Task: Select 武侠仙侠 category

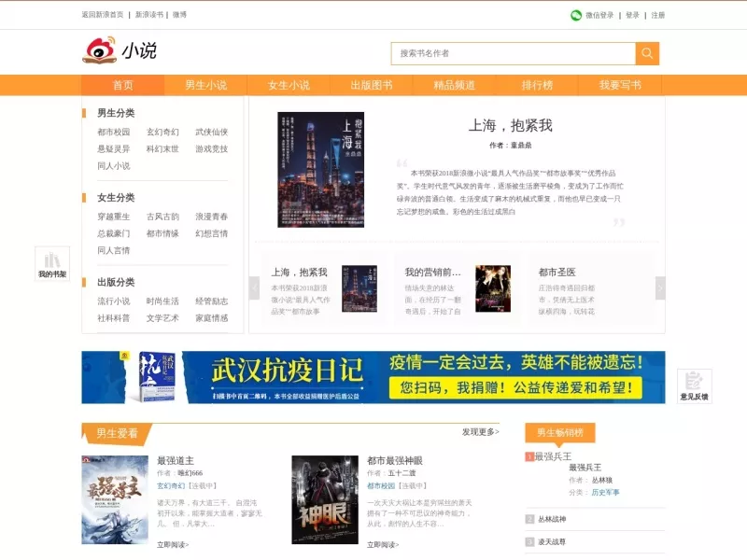Action: [212, 132]
